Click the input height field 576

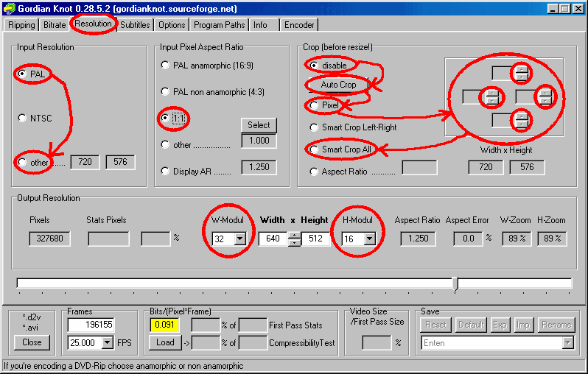120,162
